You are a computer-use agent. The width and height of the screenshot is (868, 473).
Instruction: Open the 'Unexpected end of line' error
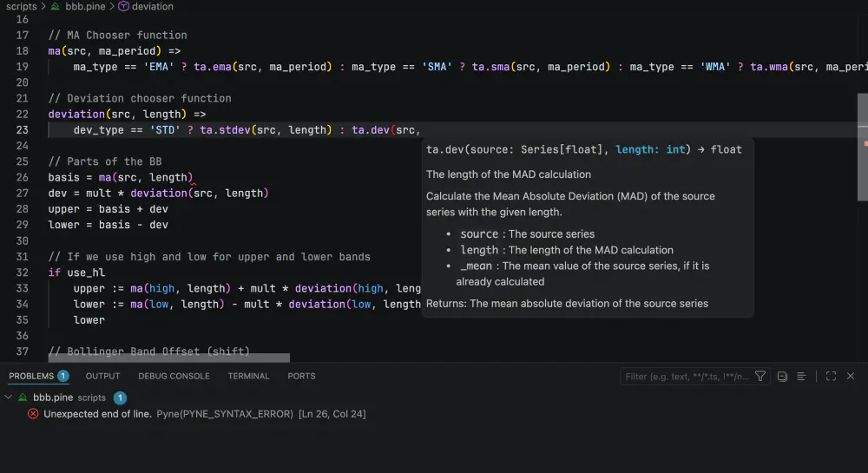(x=97, y=414)
